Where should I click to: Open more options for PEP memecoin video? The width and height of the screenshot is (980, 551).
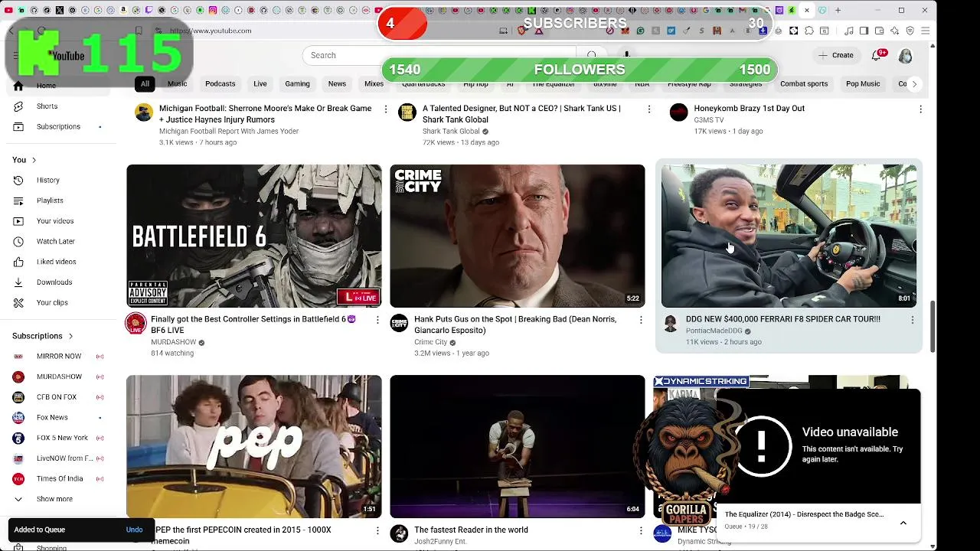click(x=377, y=530)
